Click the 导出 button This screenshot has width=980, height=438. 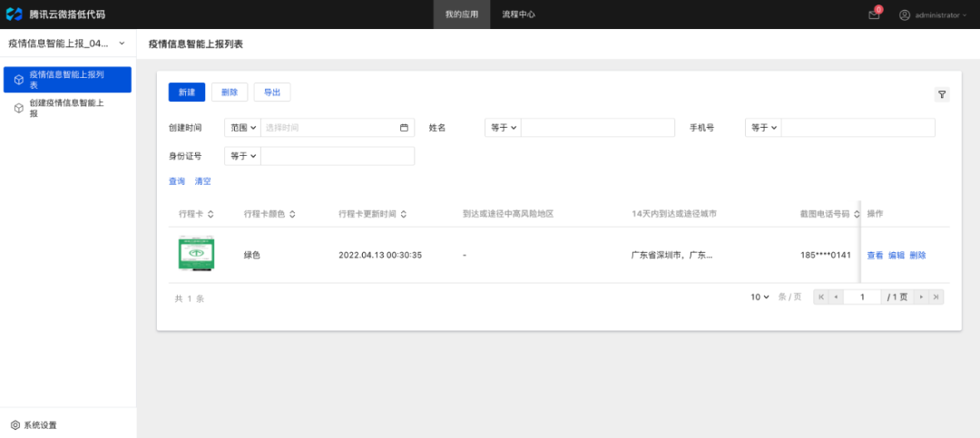coord(272,92)
